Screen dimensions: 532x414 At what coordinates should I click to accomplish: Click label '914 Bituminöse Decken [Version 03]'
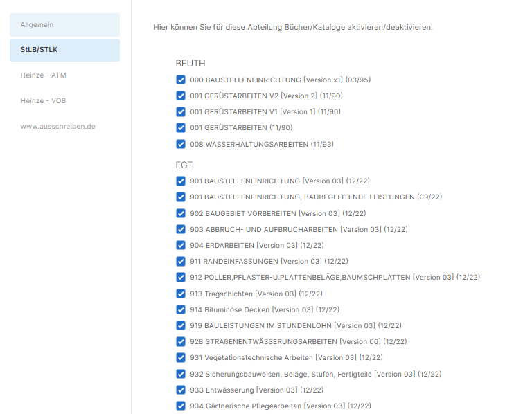[251, 310]
